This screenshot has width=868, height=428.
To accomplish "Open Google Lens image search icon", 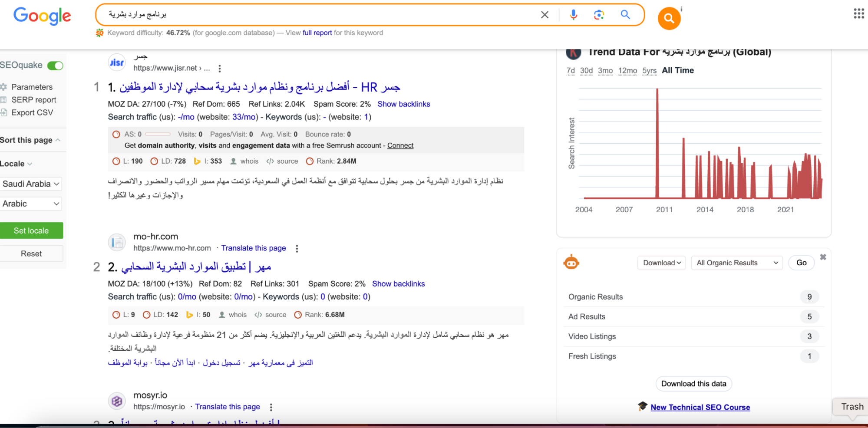I will (599, 15).
